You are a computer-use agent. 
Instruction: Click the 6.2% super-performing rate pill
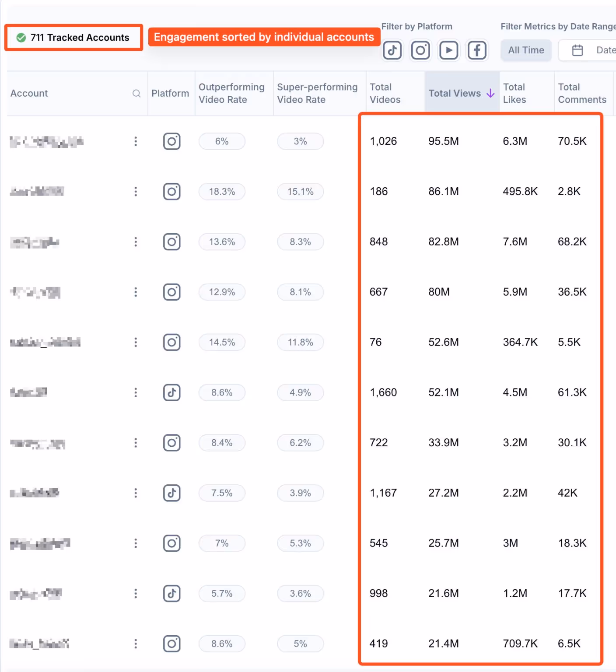click(301, 443)
